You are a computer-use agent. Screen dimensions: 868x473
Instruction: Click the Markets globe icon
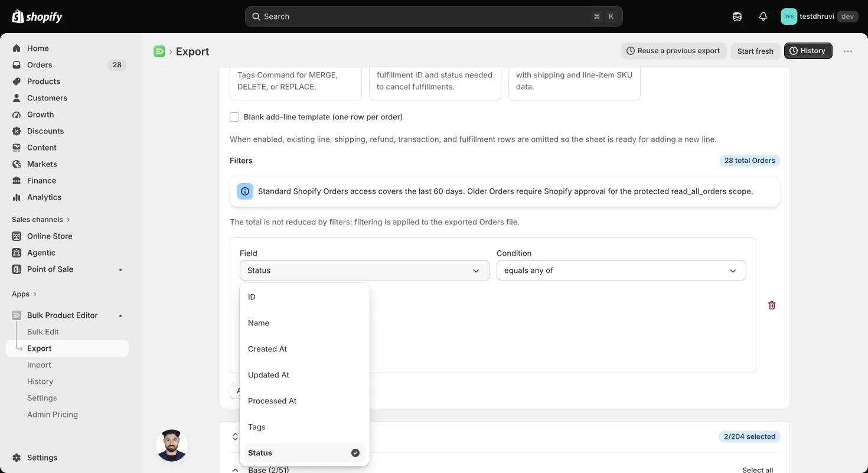[17, 164]
